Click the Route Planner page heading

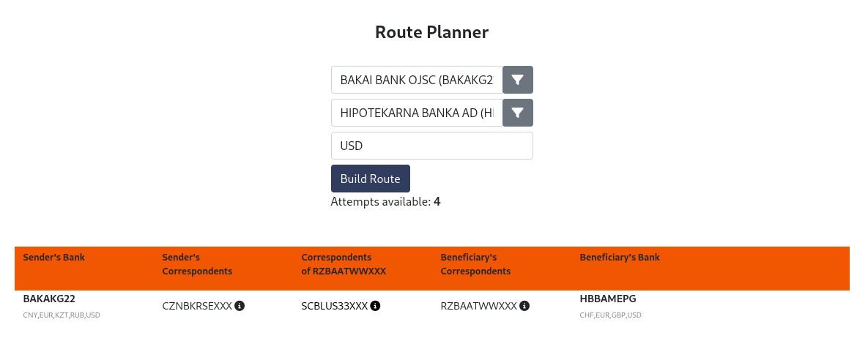[x=431, y=32]
